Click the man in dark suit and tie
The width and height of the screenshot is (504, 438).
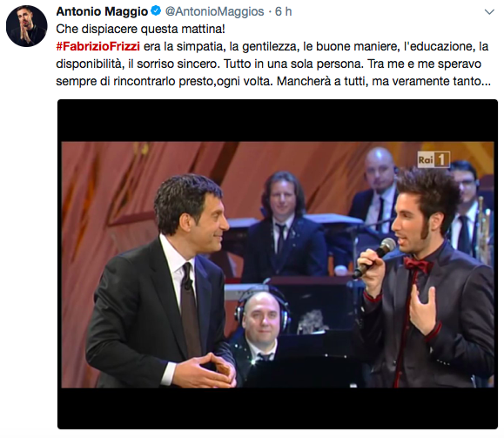tap(161, 283)
